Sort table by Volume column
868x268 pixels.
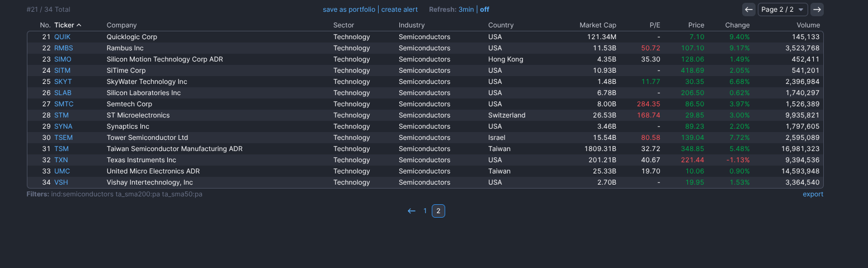coord(808,25)
